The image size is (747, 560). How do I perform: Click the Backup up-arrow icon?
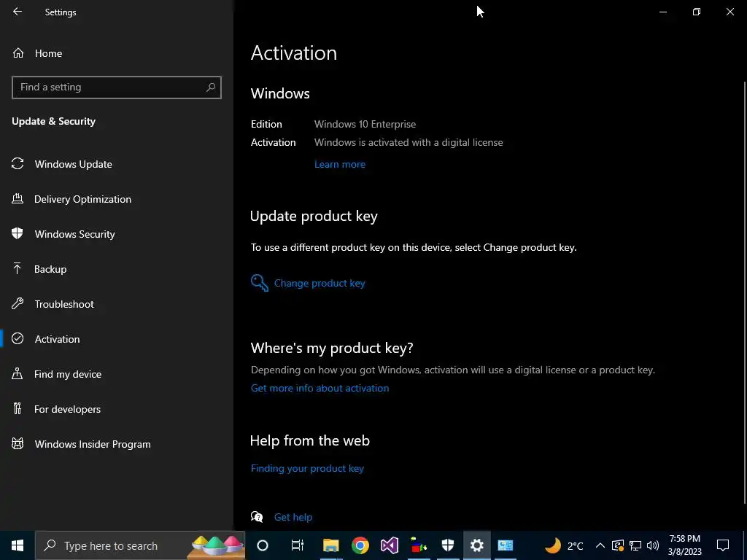(x=18, y=268)
